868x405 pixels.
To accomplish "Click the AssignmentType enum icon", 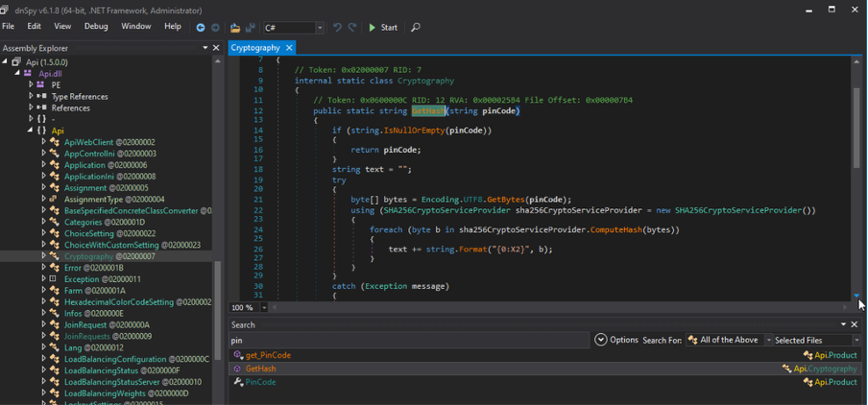I will 54,200.
